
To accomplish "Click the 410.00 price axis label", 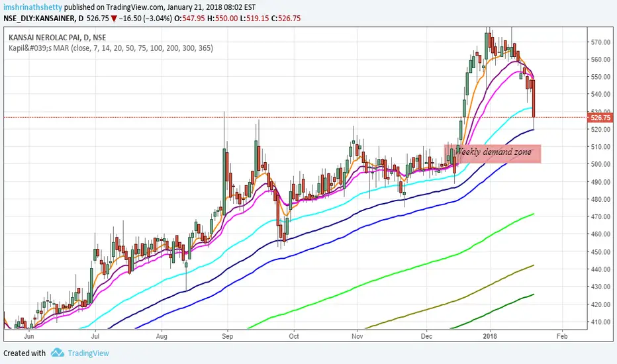I will (600, 322).
